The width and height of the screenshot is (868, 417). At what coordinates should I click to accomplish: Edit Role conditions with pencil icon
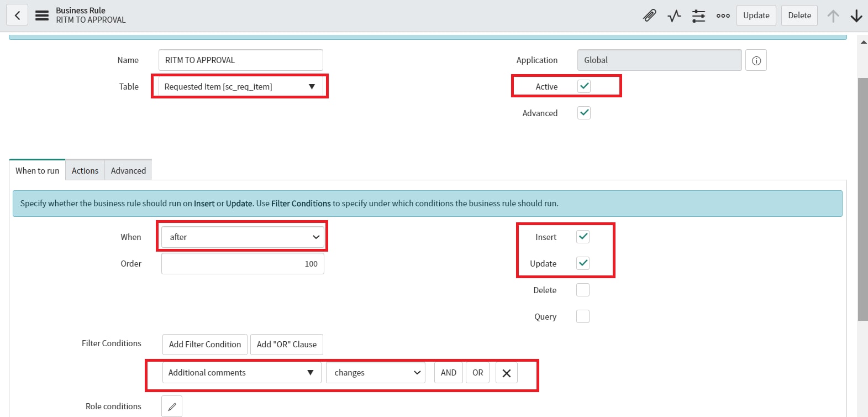[172, 406]
